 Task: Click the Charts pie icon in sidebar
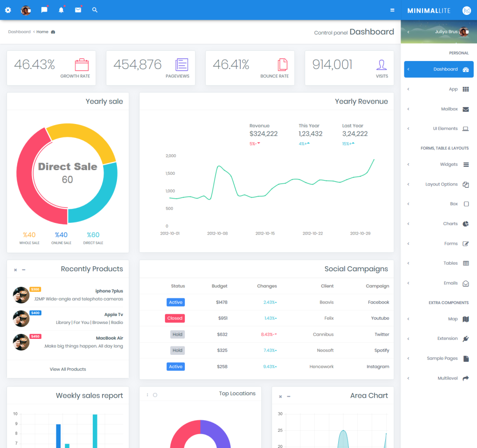click(466, 224)
